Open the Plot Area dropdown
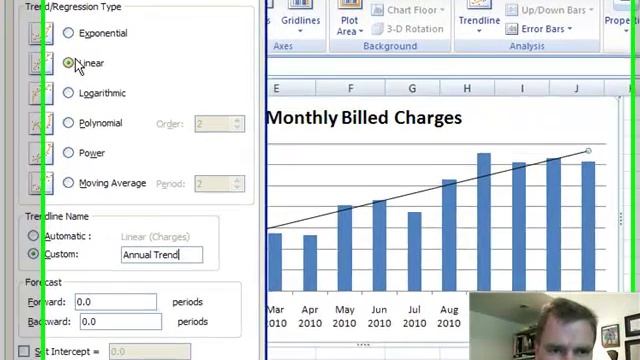This screenshot has width=640, height=360. click(361, 31)
